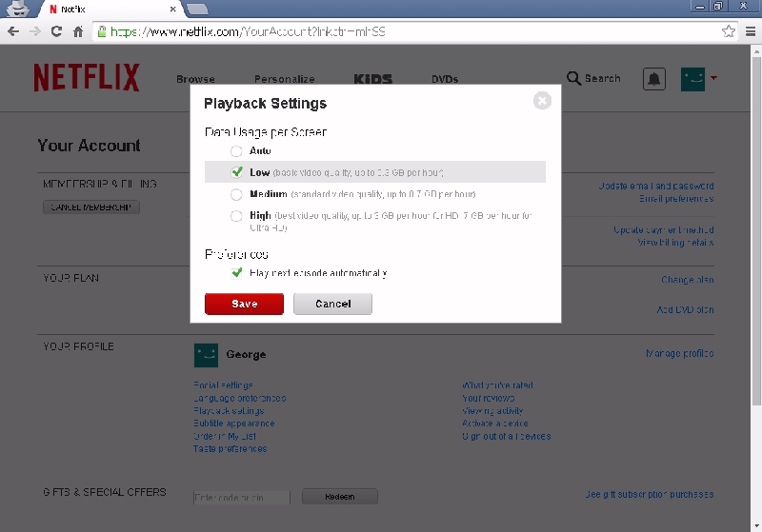
Task: Click the Change plan link
Action: point(687,280)
